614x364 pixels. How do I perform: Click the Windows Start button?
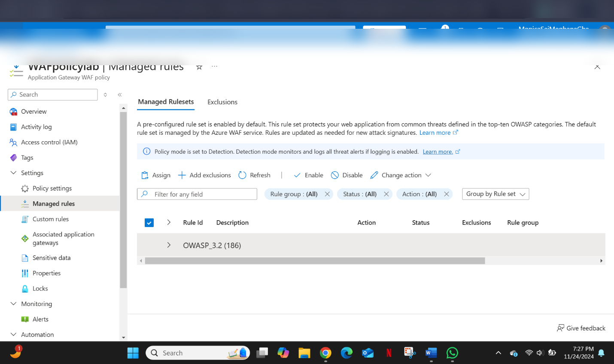tap(133, 353)
